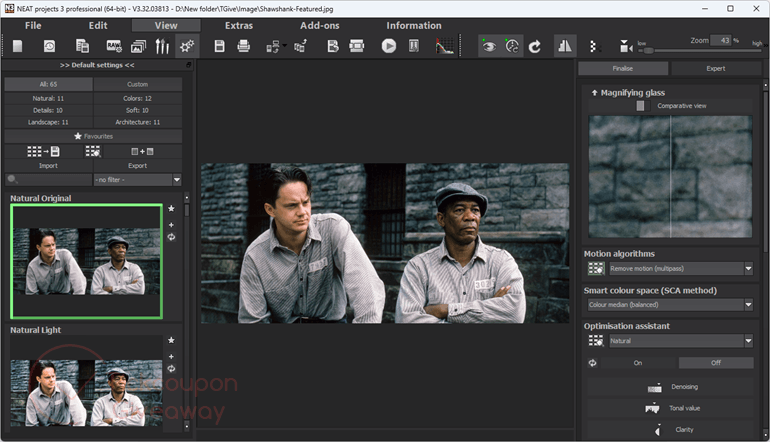This screenshot has height=442, width=770.
Task: Click the Default settings panel detach icon
Action: [x=189, y=65]
